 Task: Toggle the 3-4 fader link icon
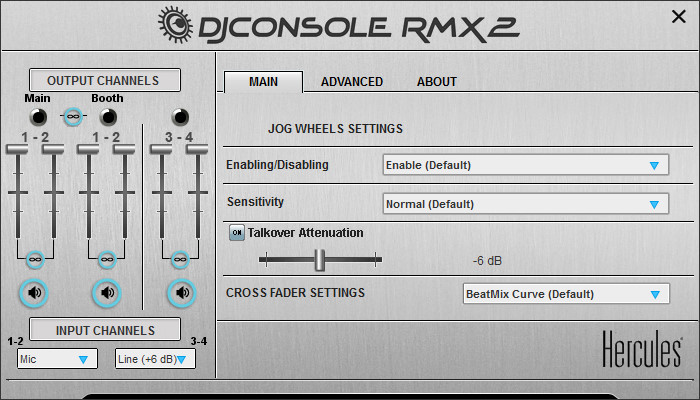coord(180,259)
